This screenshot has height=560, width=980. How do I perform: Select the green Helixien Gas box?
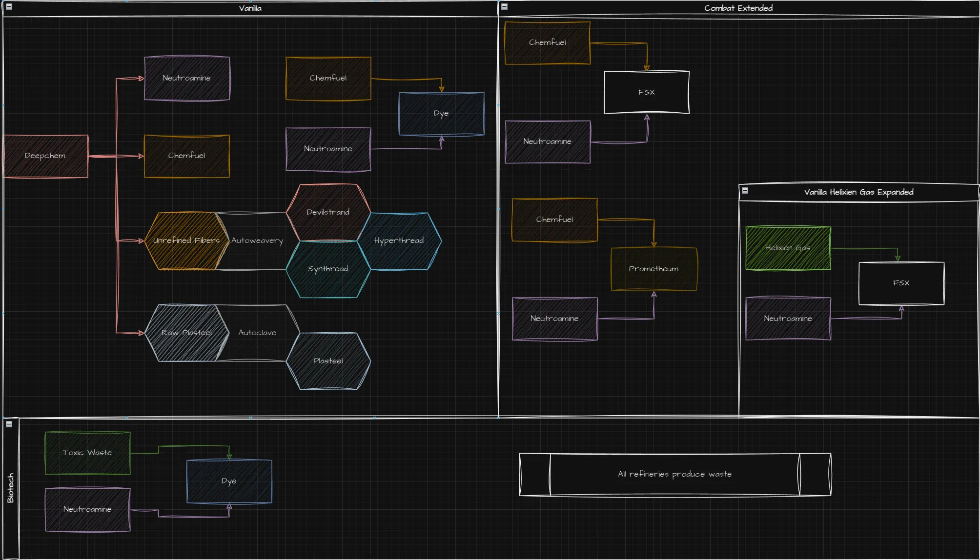point(788,248)
